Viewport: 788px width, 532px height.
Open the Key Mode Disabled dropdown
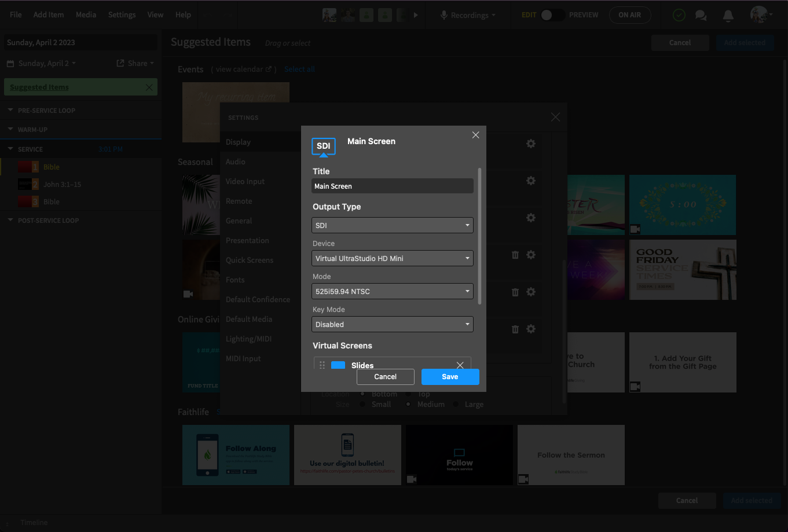pos(393,324)
